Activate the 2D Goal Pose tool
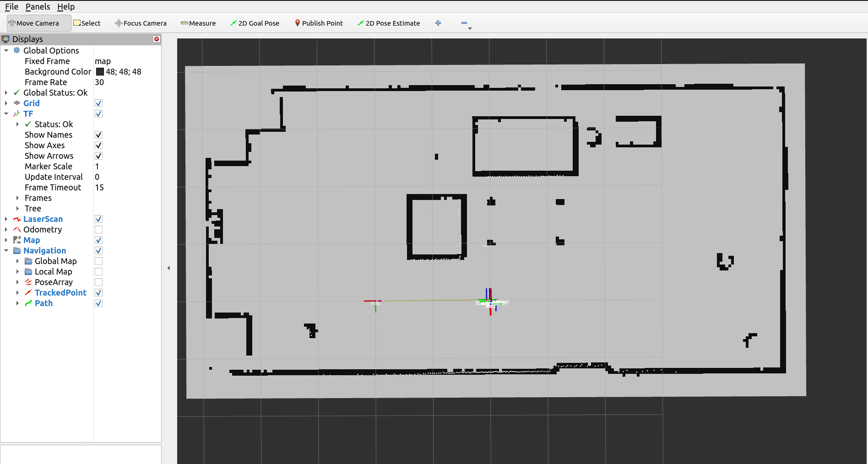 point(255,23)
